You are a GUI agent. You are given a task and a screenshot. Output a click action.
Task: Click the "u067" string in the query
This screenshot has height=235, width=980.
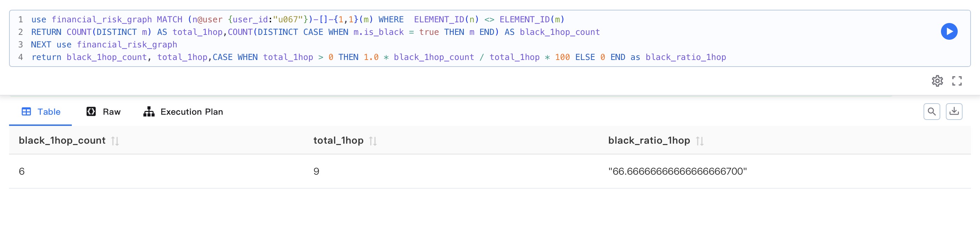tap(288, 20)
